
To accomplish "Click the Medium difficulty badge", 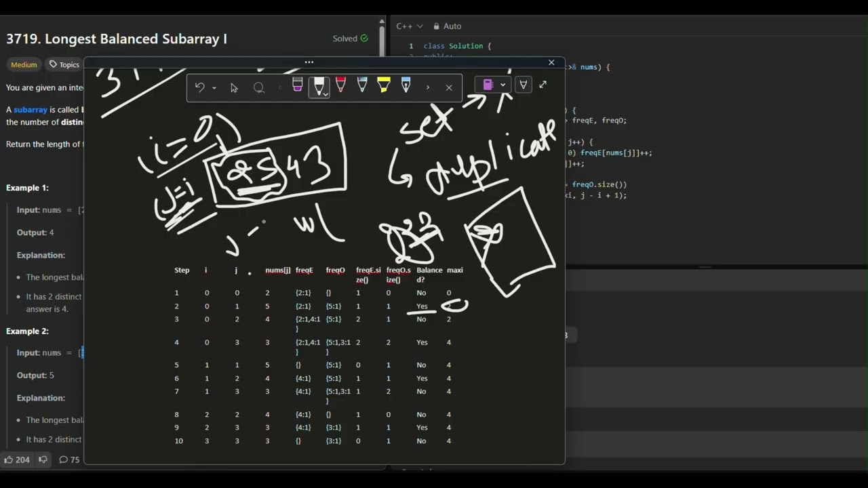I will pos(24,64).
